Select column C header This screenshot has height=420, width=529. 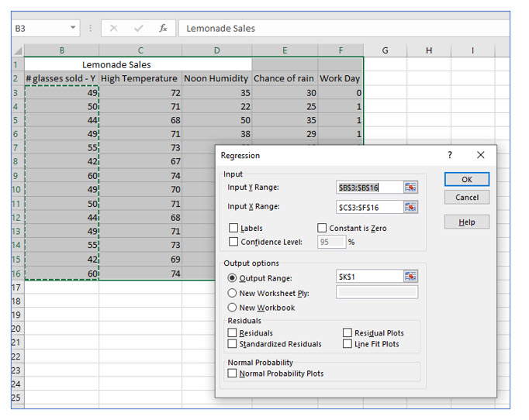point(140,50)
